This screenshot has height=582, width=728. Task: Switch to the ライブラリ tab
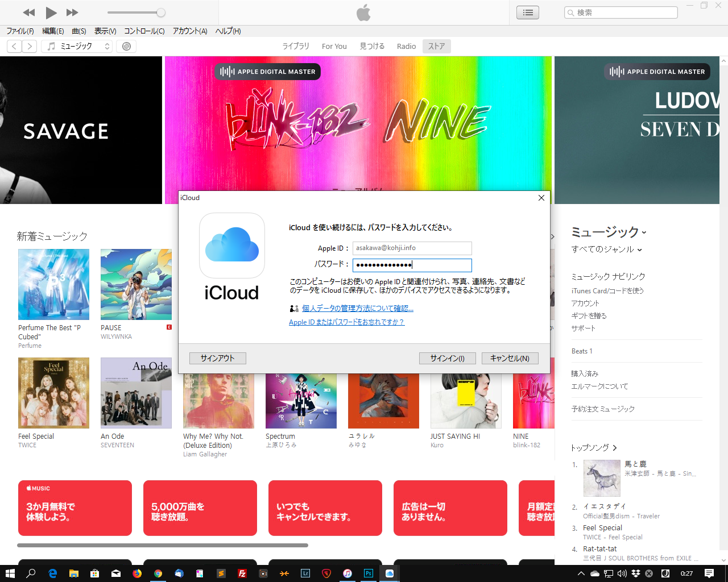click(x=296, y=47)
